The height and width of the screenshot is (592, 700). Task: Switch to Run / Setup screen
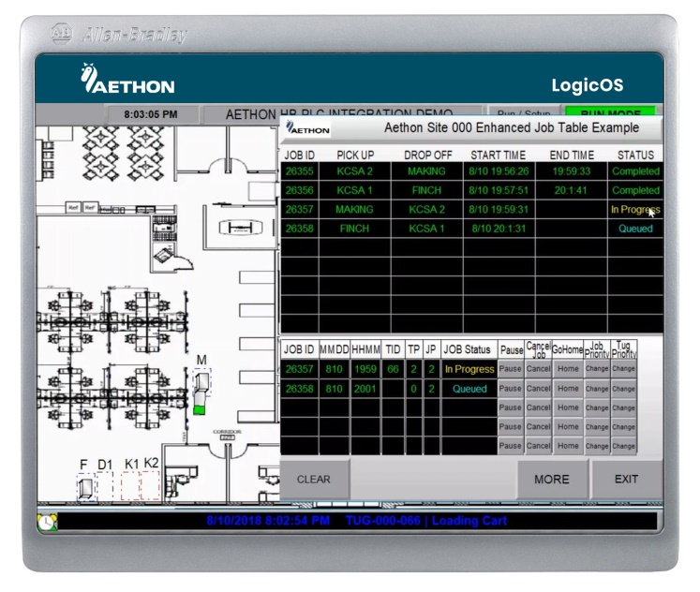pos(523,111)
